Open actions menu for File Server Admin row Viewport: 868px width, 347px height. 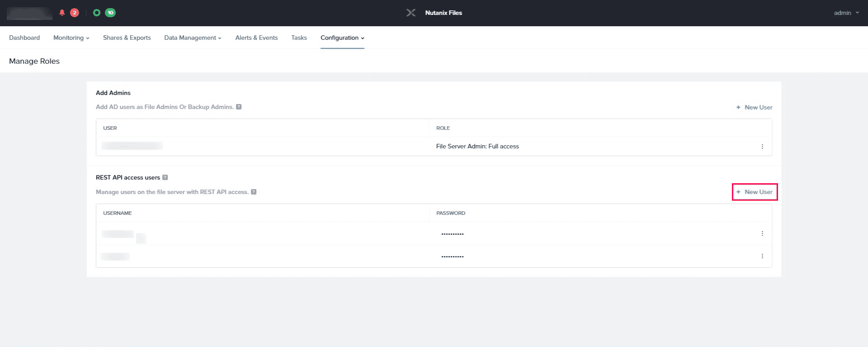coord(762,147)
